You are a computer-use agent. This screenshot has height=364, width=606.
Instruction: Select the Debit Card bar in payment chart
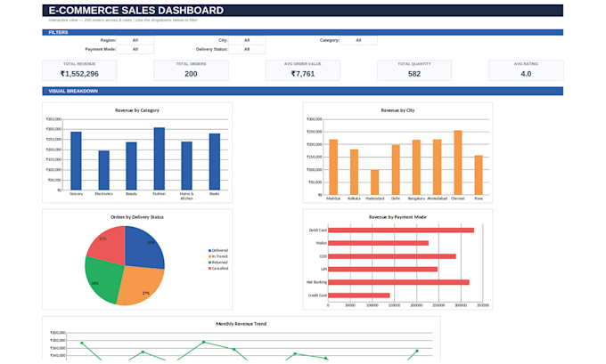(401, 231)
